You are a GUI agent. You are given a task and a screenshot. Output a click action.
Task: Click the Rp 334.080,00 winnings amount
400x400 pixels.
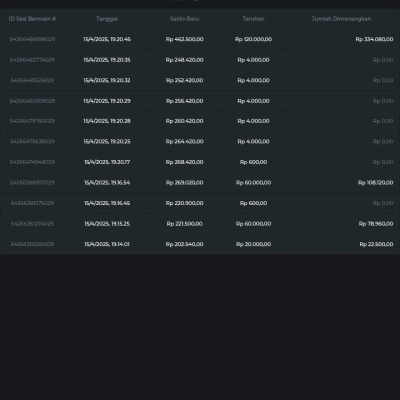(374, 39)
